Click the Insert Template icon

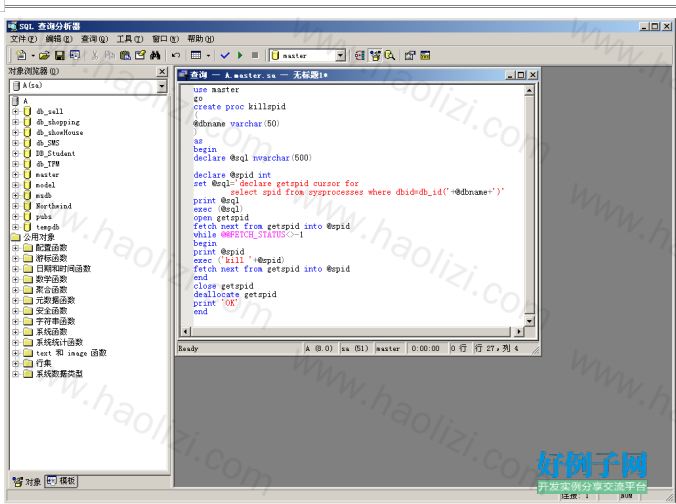tap(75, 55)
